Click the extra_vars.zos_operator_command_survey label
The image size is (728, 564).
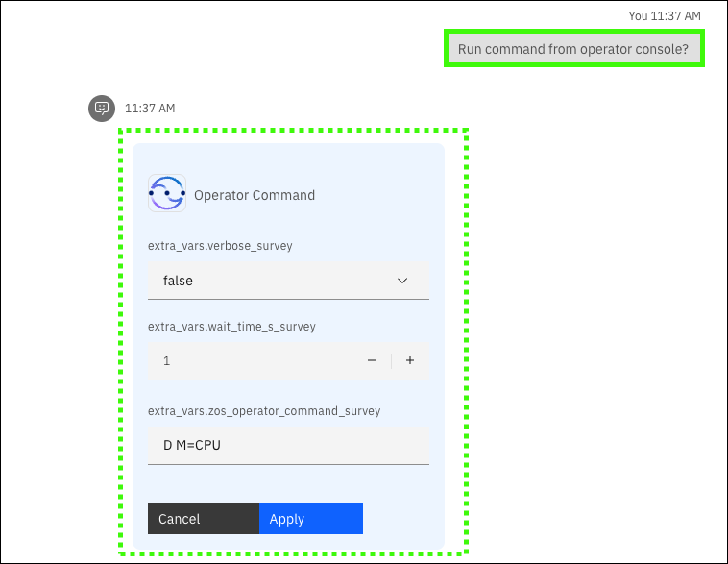tap(264, 411)
